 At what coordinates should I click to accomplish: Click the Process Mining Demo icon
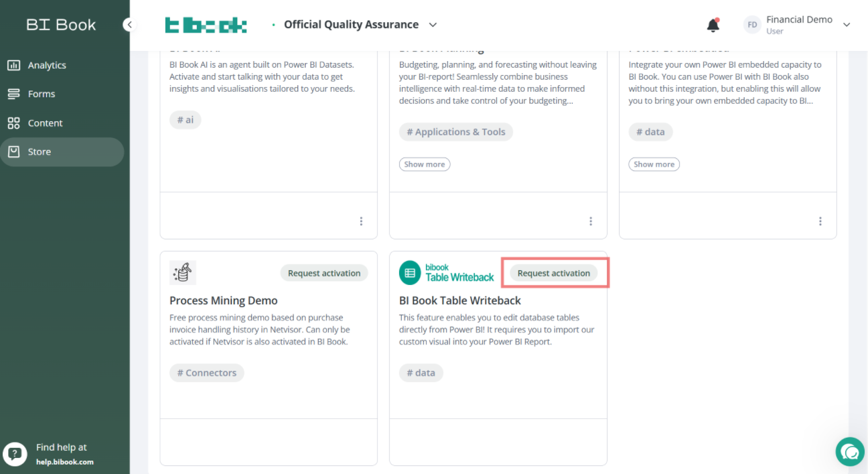click(183, 273)
